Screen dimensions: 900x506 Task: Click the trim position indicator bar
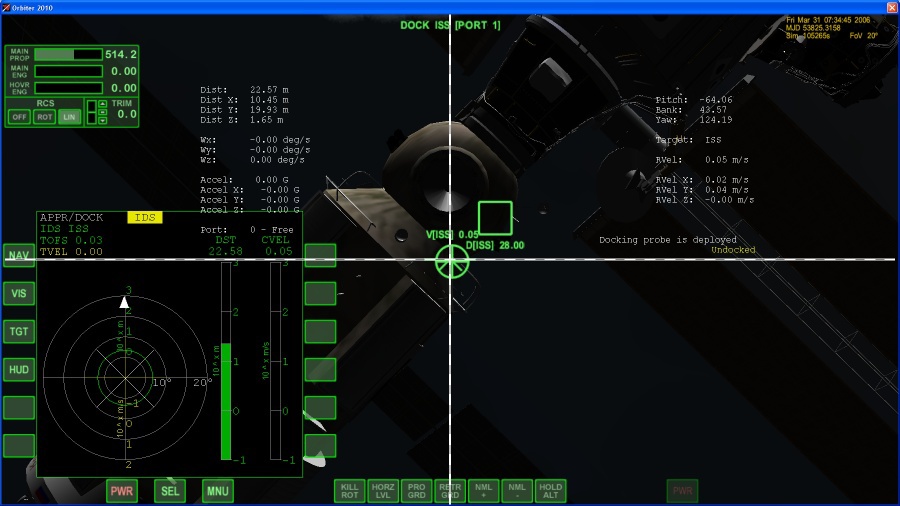coord(91,112)
